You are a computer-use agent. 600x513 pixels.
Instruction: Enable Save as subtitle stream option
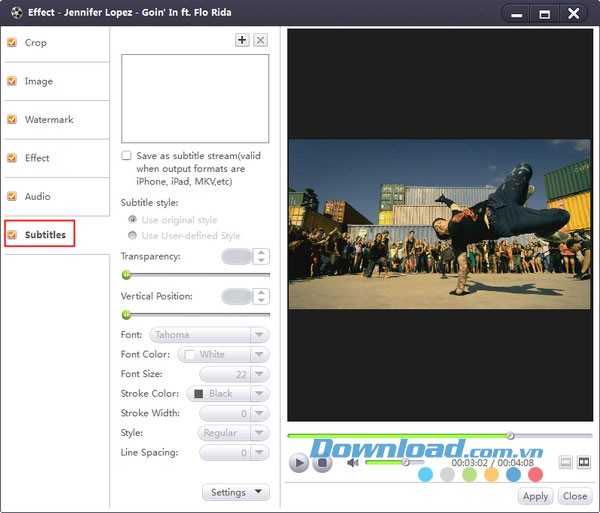coord(126,156)
